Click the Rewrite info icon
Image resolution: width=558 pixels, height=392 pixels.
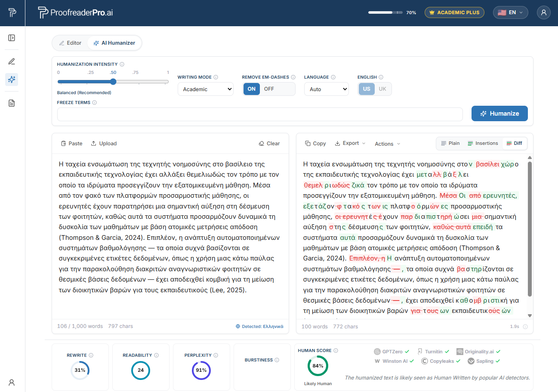click(x=91, y=355)
